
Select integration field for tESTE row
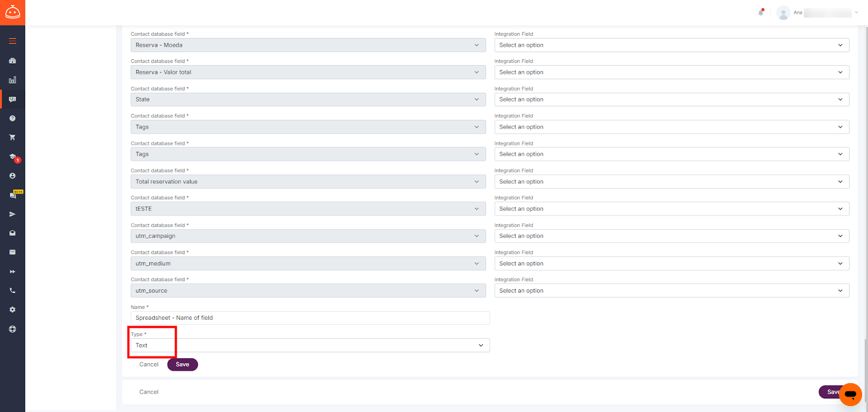click(672, 208)
